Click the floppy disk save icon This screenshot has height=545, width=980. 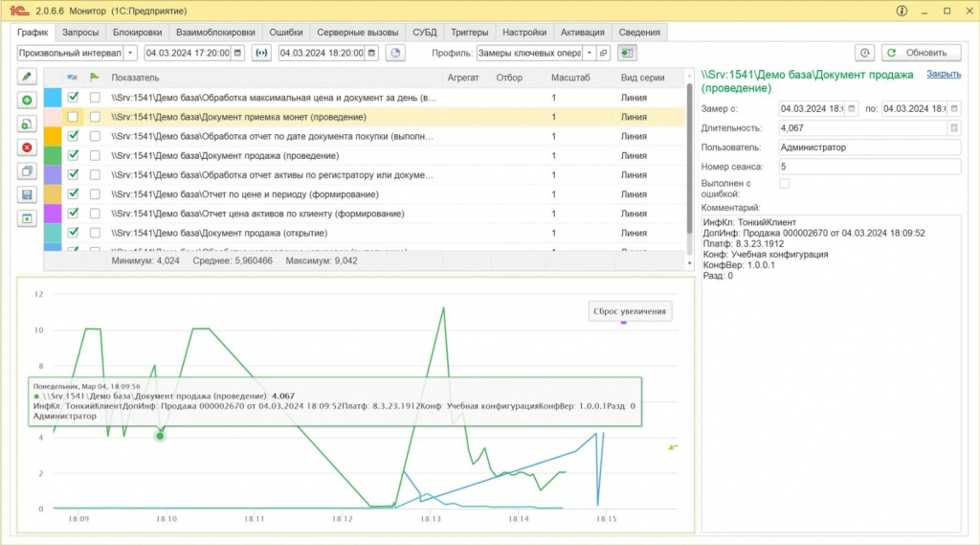pos(26,194)
